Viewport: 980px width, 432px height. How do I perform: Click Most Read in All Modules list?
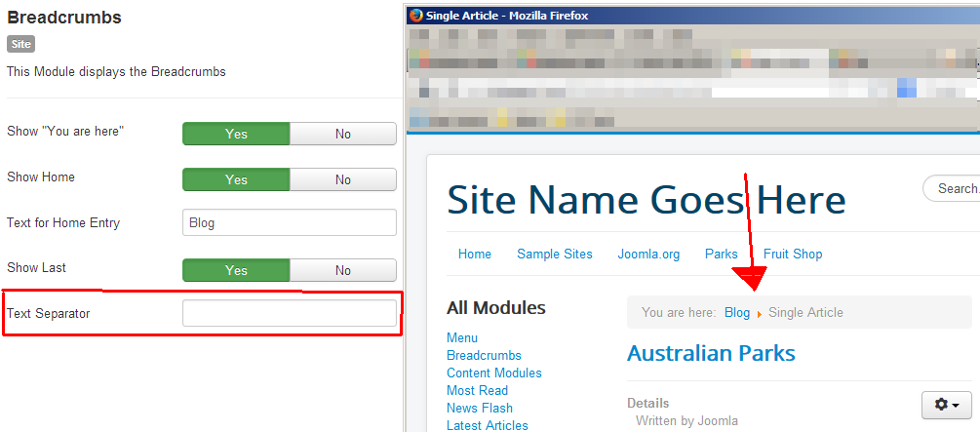click(x=477, y=390)
